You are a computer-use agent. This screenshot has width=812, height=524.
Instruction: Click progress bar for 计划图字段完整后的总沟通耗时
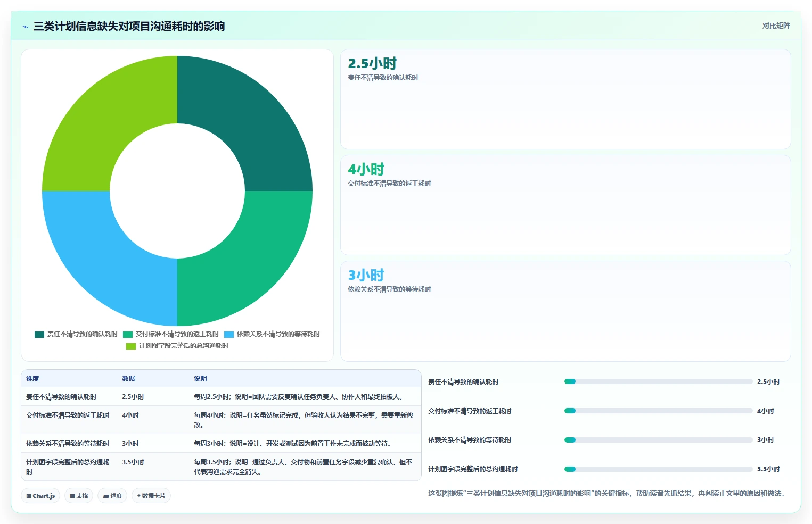click(658, 469)
